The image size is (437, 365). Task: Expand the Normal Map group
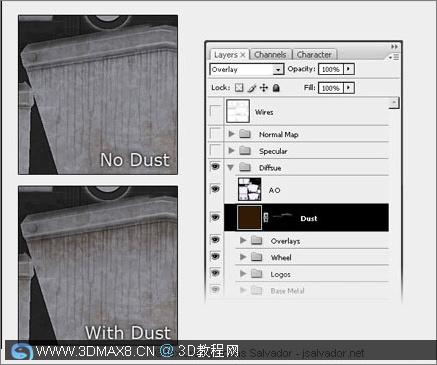point(231,134)
